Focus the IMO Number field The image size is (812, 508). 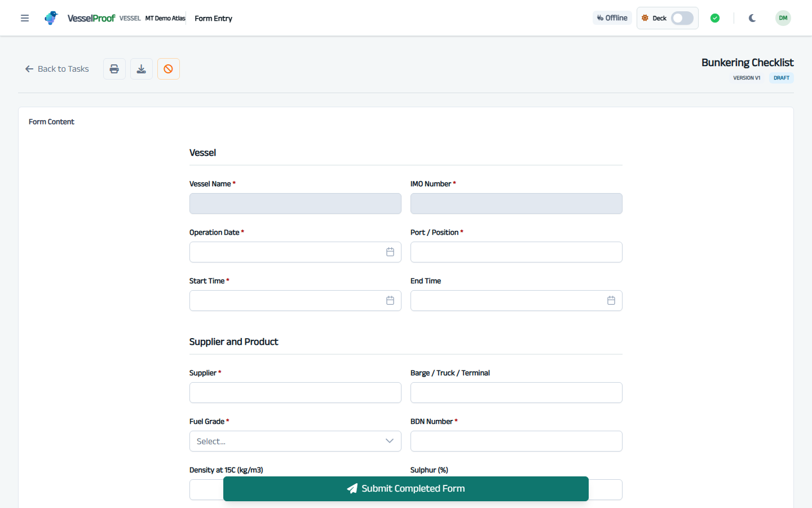click(517, 204)
